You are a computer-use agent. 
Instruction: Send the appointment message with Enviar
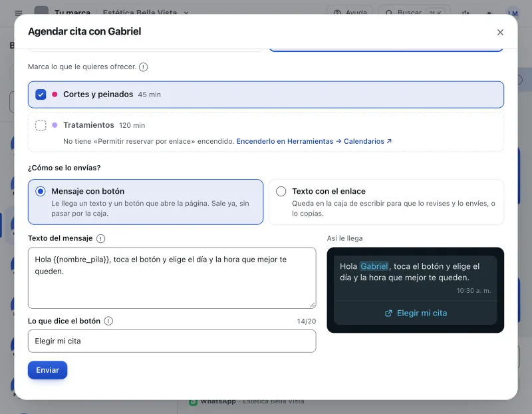(x=47, y=370)
